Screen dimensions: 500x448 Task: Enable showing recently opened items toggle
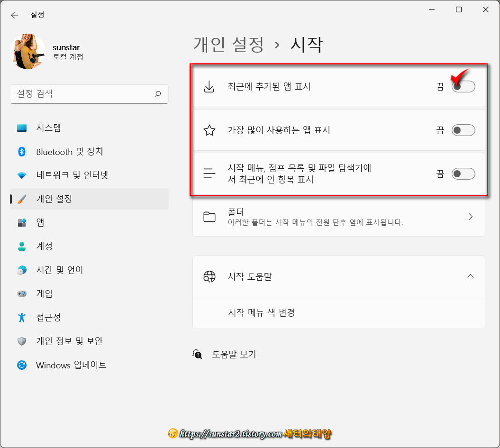click(463, 174)
